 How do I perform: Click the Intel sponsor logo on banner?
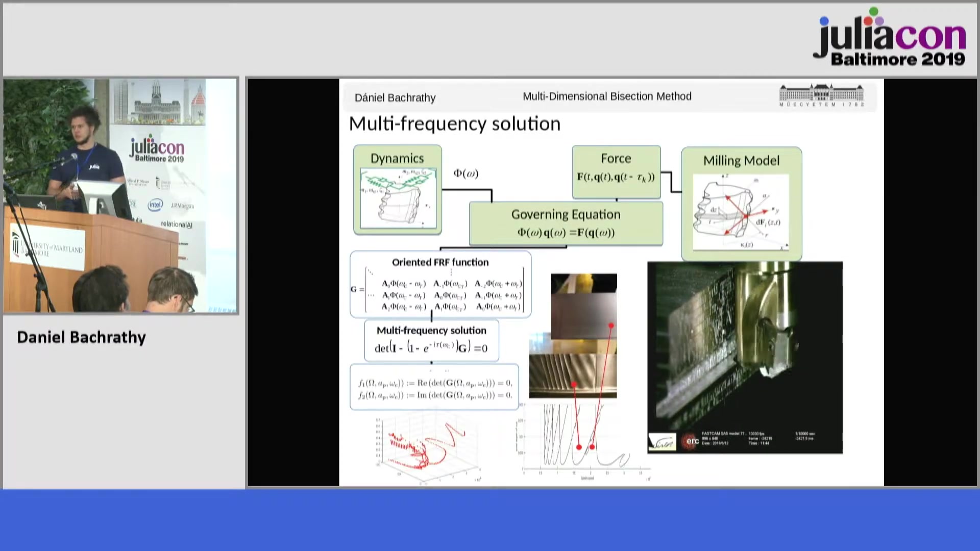tap(155, 205)
